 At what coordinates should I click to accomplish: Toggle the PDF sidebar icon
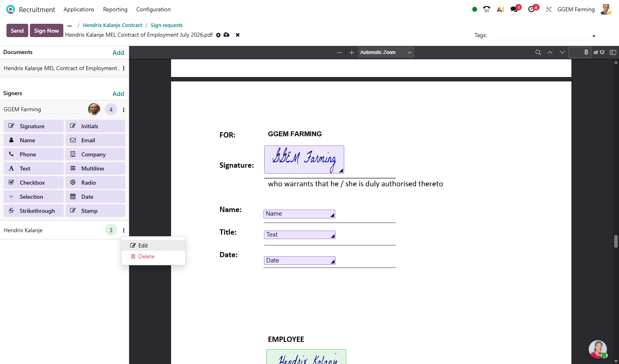tap(613, 52)
